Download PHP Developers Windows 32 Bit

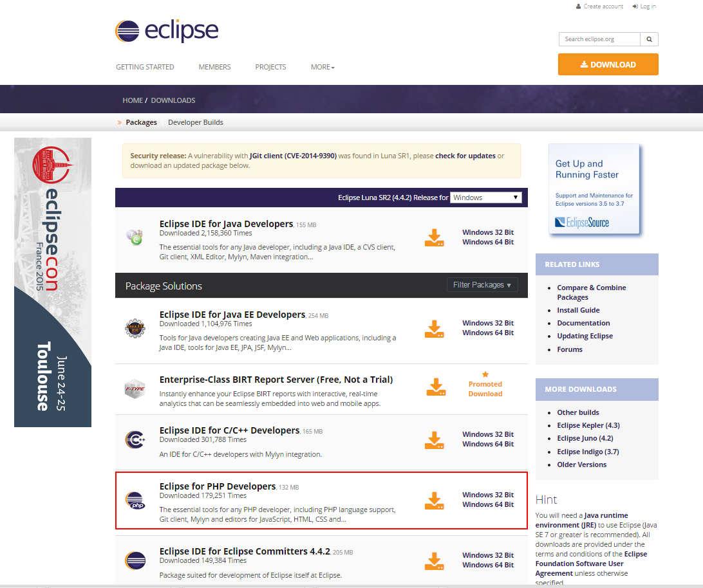click(x=488, y=495)
